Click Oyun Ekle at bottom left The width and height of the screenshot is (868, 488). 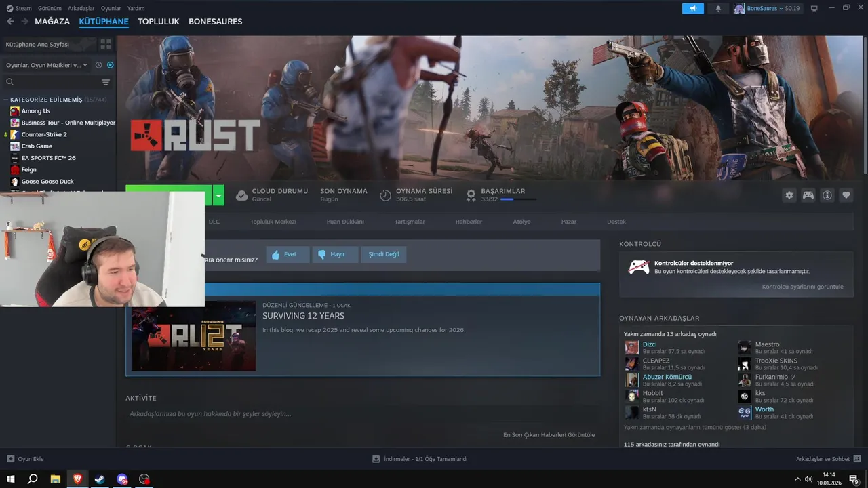(25, 459)
